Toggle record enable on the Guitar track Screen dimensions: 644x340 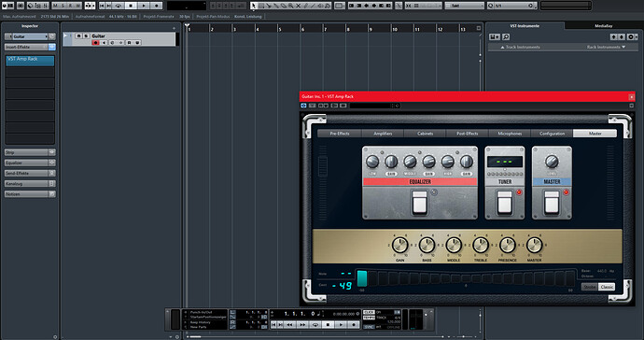[x=96, y=43]
